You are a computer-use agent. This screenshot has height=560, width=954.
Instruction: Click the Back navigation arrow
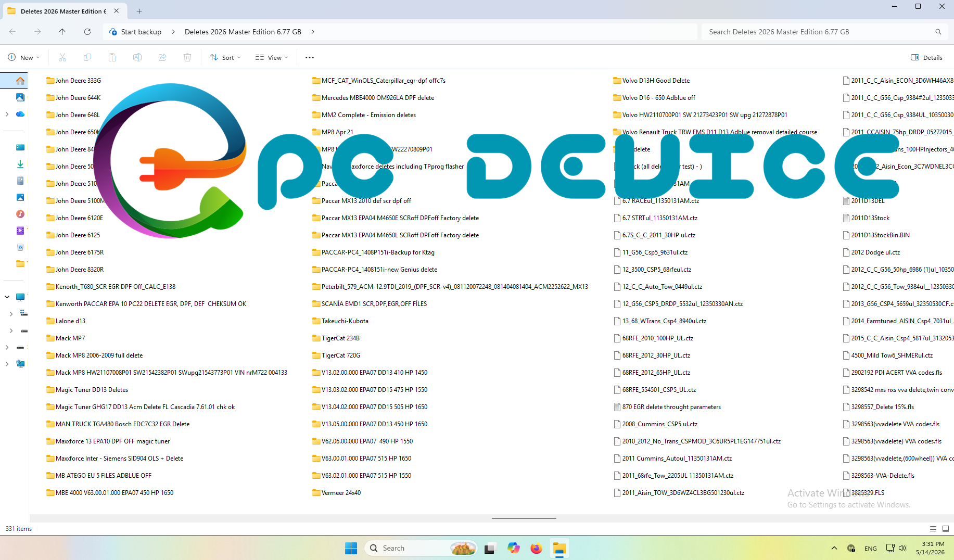[x=12, y=32]
